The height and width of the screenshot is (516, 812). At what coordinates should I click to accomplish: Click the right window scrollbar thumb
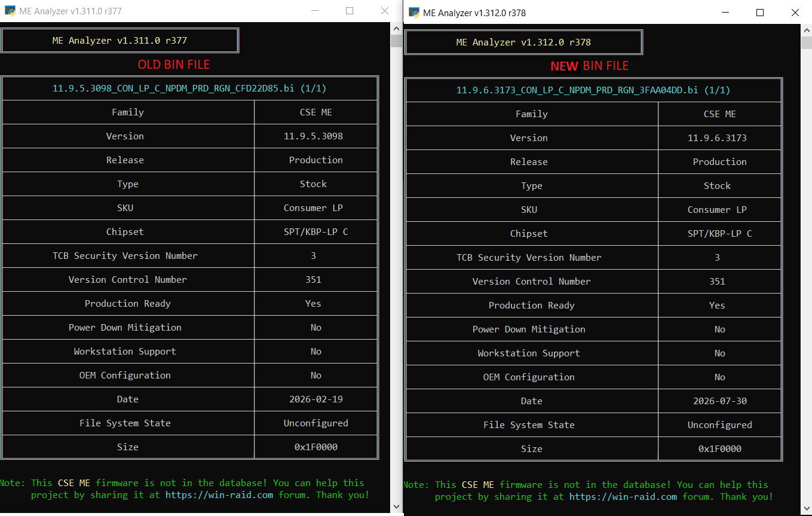pyautogui.click(x=806, y=42)
